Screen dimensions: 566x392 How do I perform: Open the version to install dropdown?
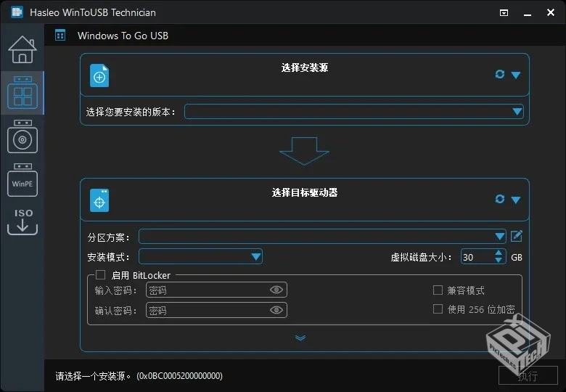pos(354,112)
